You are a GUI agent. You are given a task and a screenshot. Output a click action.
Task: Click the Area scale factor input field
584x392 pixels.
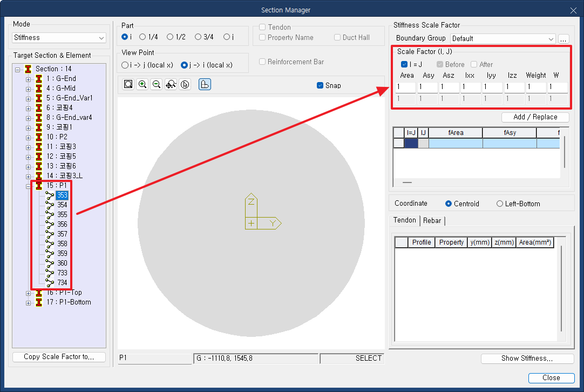point(405,87)
